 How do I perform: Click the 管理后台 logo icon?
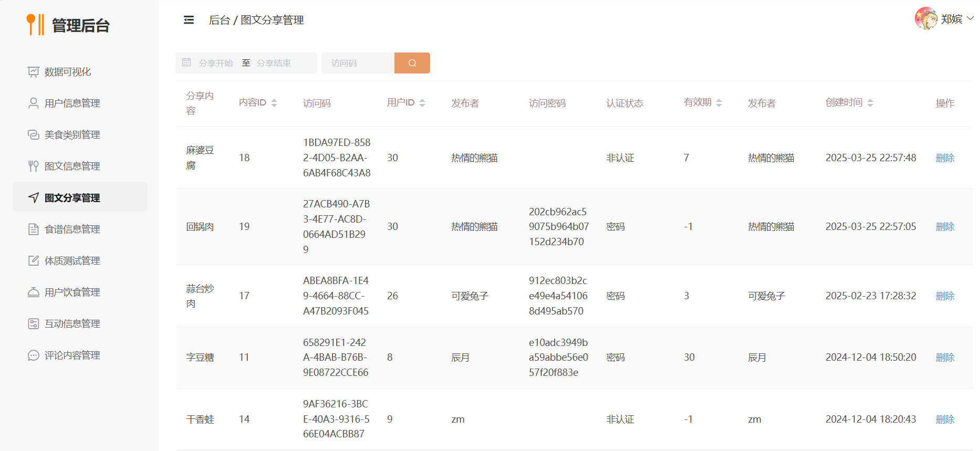click(35, 25)
